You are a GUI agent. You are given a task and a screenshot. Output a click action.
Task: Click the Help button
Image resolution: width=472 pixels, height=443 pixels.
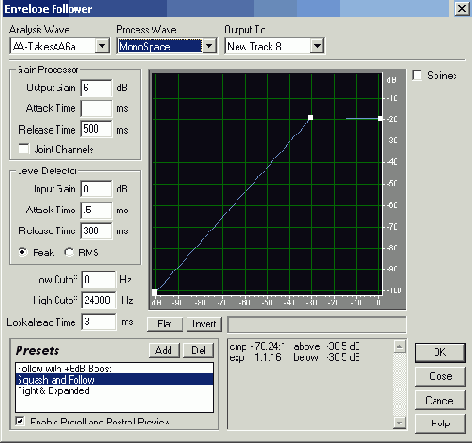440,424
